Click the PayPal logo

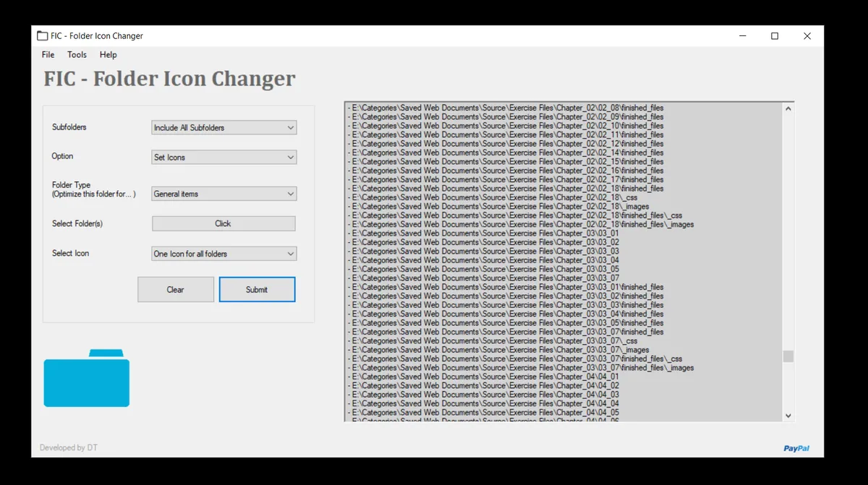click(796, 448)
